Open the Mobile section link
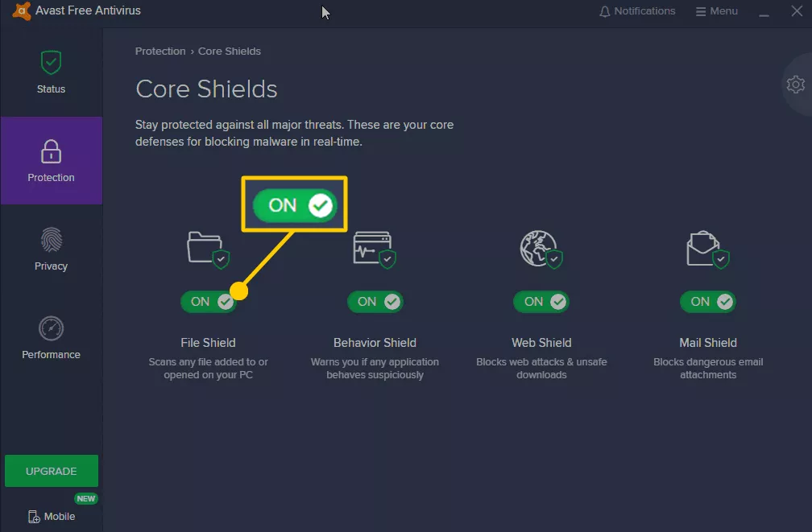The image size is (812, 532). click(x=52, y=517)
